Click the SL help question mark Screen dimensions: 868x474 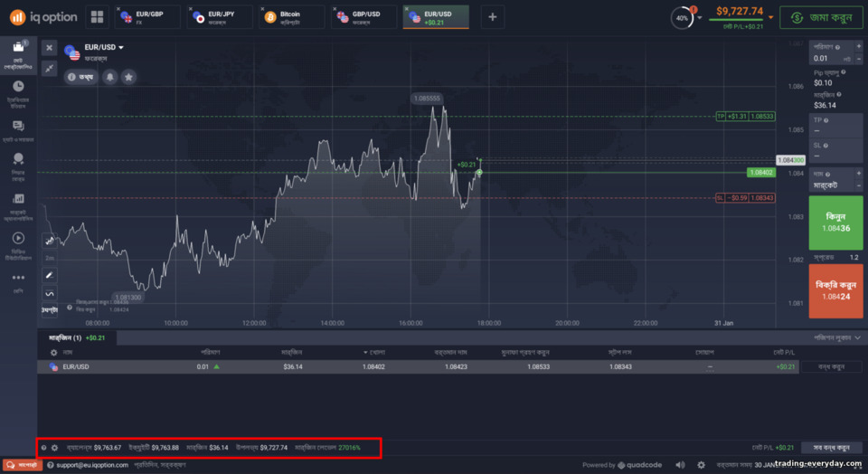[826, 147]
